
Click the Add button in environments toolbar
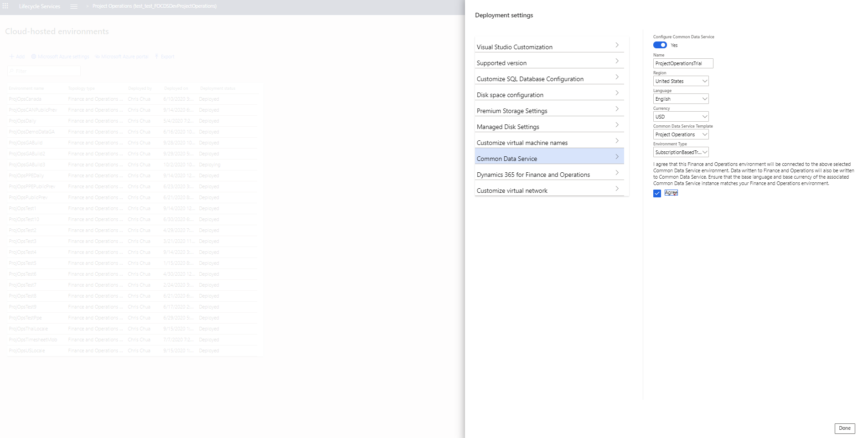point(17,57)
